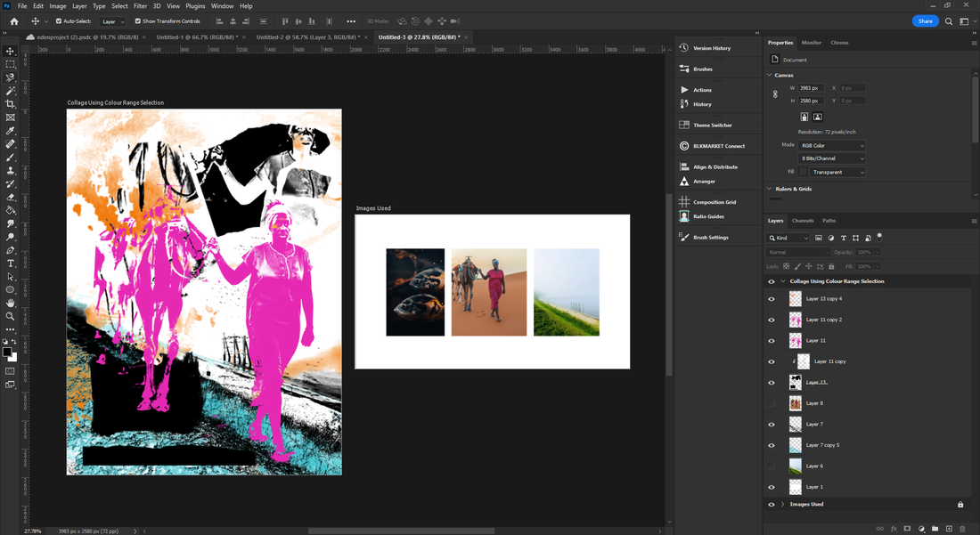Screen dimensions: 980x535
Task: Toggle Show Transform Controls checkbox
Action: pyautogui.click(x=138, y=21)
